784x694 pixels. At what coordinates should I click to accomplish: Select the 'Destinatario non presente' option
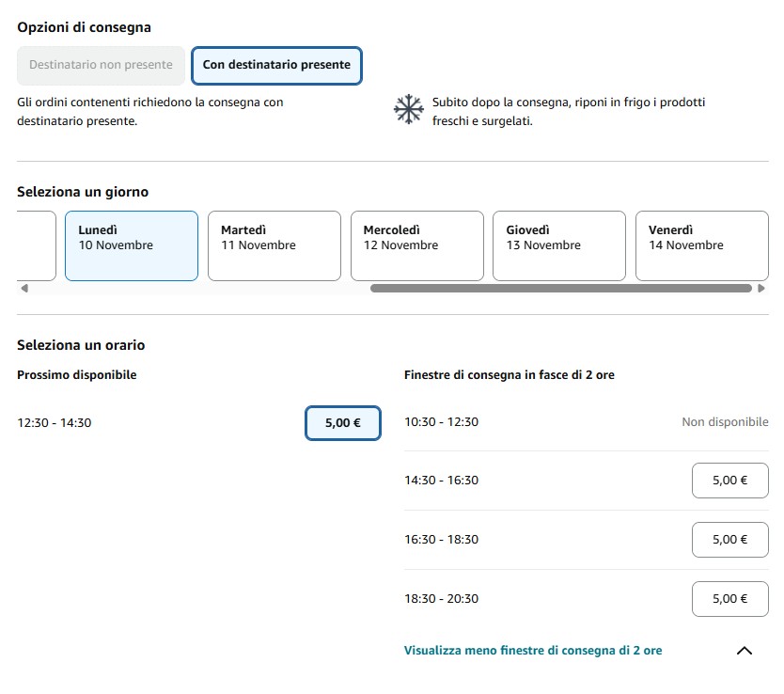click(101, 66)
